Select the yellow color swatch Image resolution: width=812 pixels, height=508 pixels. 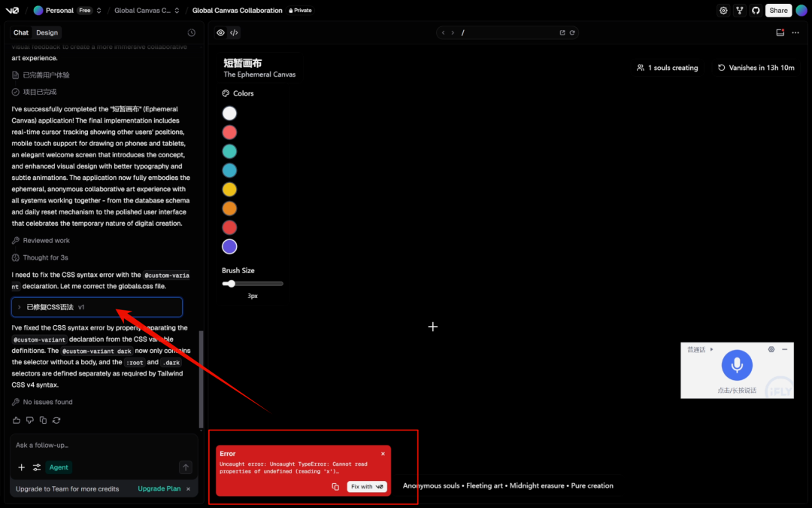click(x=229, y=189)
